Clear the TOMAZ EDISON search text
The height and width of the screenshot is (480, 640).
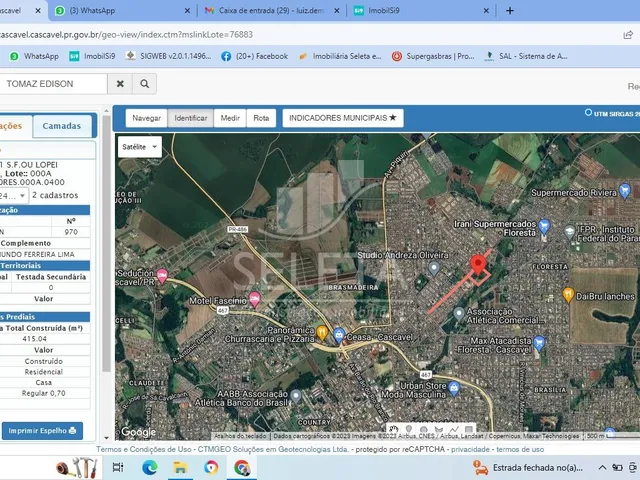click(x=120, y=84)
